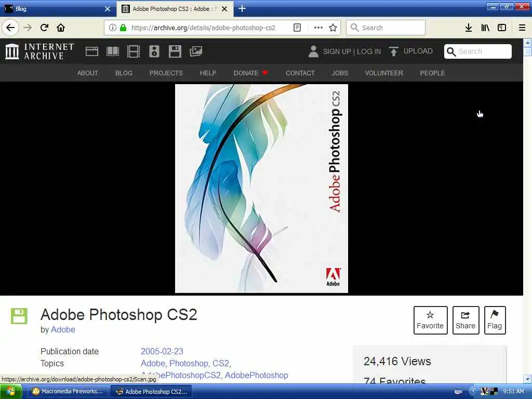Click the taskbar clock showing 9:51 AM
The width and height of the screenshot is (532, 399).
click(x=513, y=391)
